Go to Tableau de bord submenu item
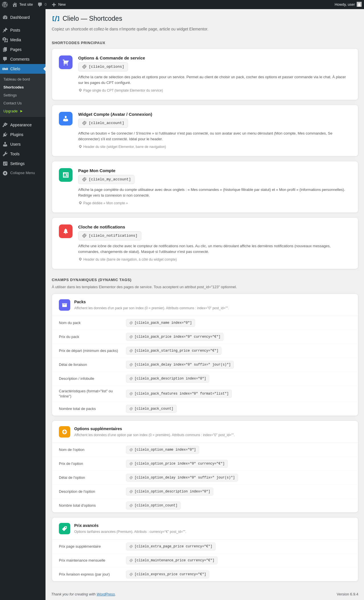The height and width of the screenshot is (600, 364). (16, 79)
